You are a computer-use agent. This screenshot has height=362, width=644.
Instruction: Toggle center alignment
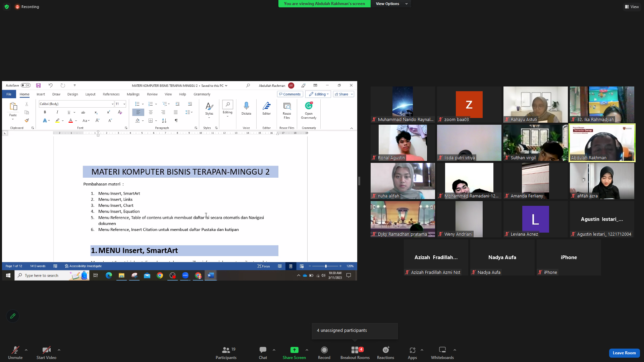(151, 112)
